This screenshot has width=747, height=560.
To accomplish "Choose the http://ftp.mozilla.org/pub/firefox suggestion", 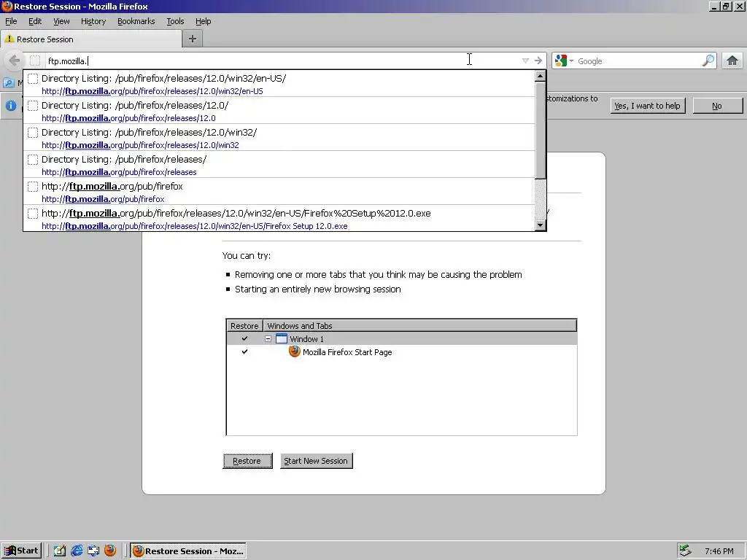I will coord(279,192).
